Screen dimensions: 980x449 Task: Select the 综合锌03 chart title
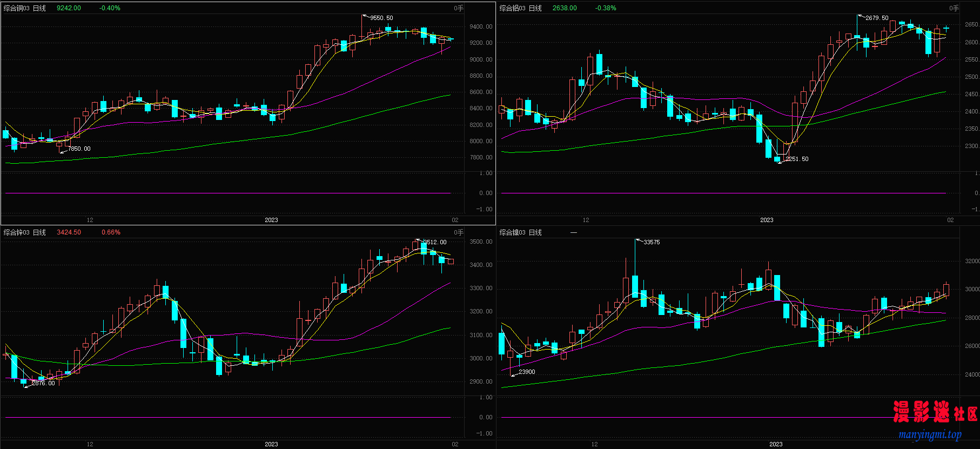point(17,232)
